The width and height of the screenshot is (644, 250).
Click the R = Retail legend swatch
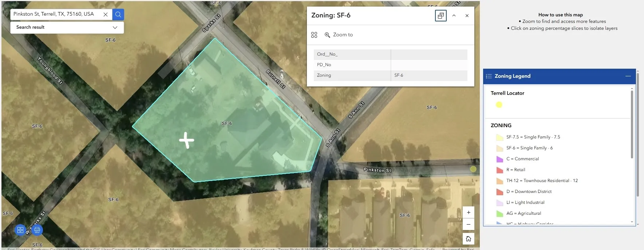500,170
